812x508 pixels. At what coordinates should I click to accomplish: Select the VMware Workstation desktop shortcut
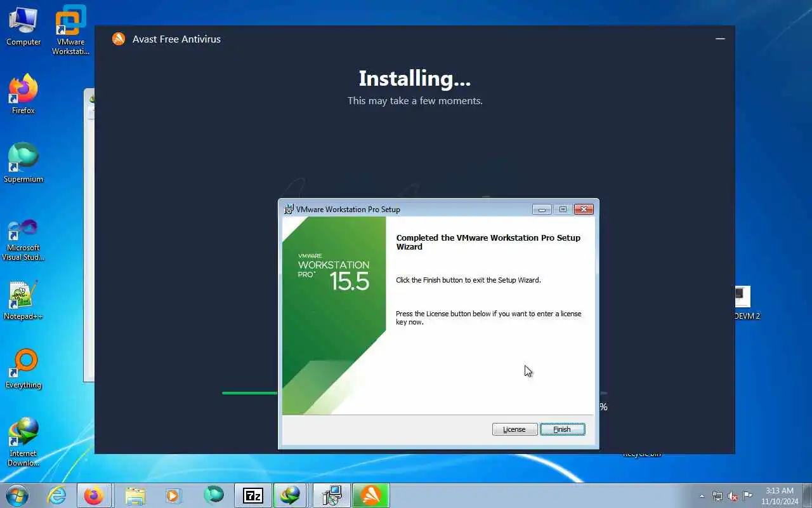click(x=70, y=30)
